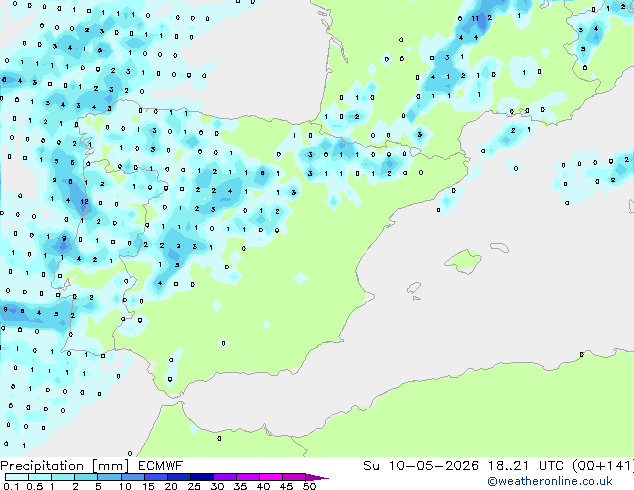The image size is (634, 490).
Task: Click the legend arrow tip above 50
Action: pos(317,477)
